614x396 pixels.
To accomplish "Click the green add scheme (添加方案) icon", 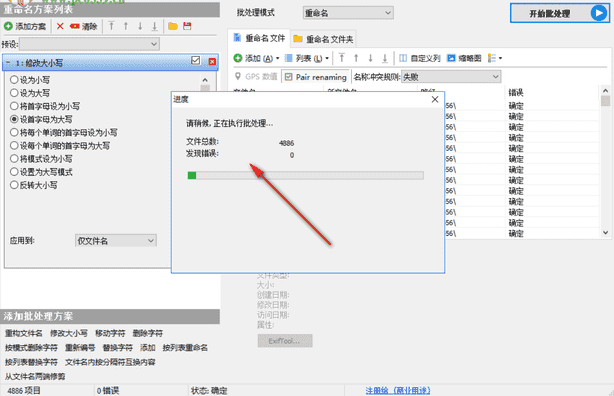I will (8, 26).
